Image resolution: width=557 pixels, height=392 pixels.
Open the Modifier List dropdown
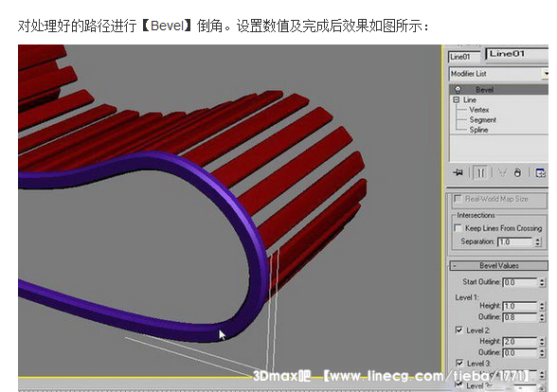[498, 74]
